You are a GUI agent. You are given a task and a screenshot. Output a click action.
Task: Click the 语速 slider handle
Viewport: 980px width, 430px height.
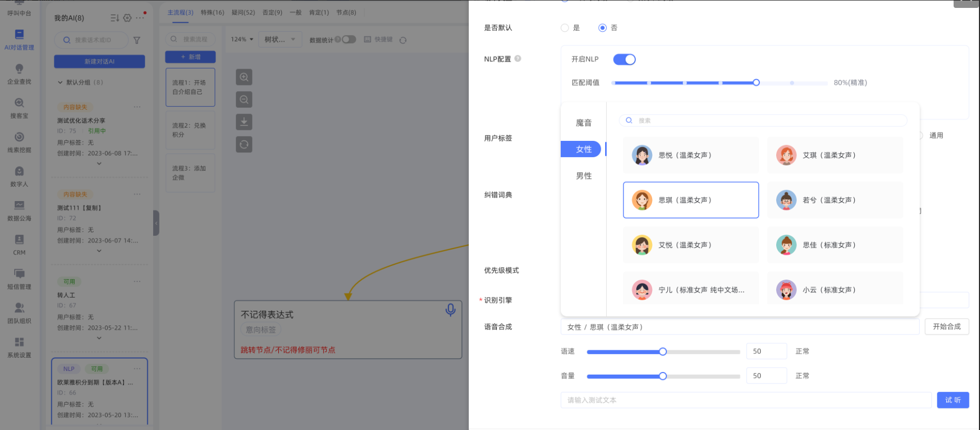[663, 352]
